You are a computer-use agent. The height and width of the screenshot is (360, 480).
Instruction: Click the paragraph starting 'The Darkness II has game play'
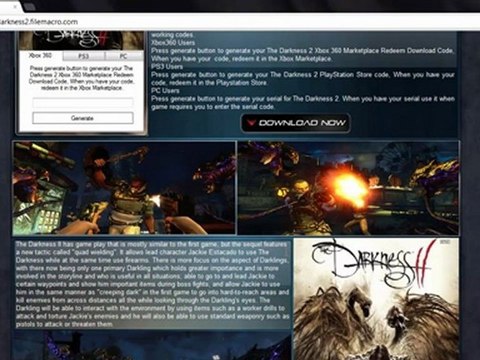pyautogui.click(x=153, y=284)
